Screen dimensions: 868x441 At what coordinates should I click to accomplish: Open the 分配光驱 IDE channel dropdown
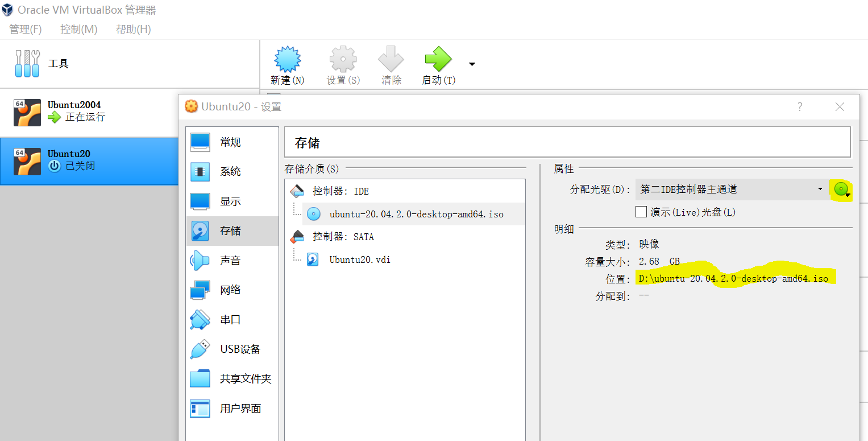(x=732, y=189)
